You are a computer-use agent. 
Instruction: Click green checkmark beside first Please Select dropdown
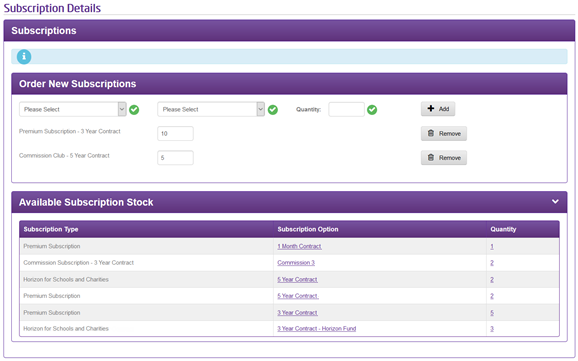[134, 110]
